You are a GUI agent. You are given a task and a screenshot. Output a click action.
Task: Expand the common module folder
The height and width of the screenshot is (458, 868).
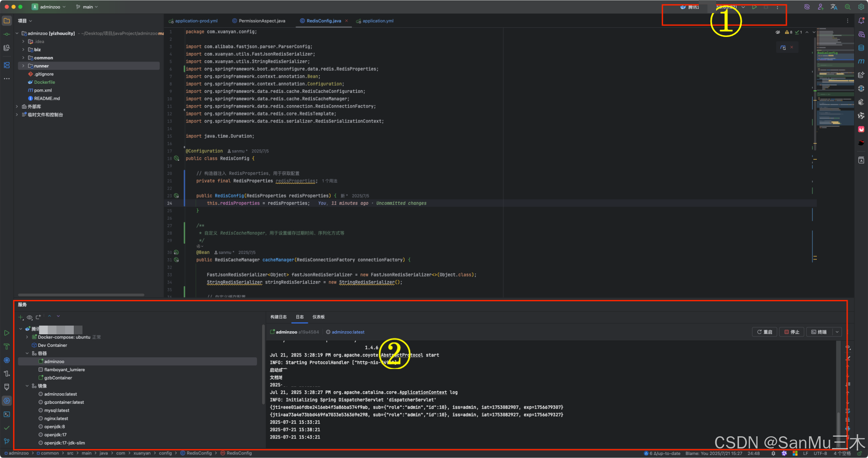click(x=23, y=58)
